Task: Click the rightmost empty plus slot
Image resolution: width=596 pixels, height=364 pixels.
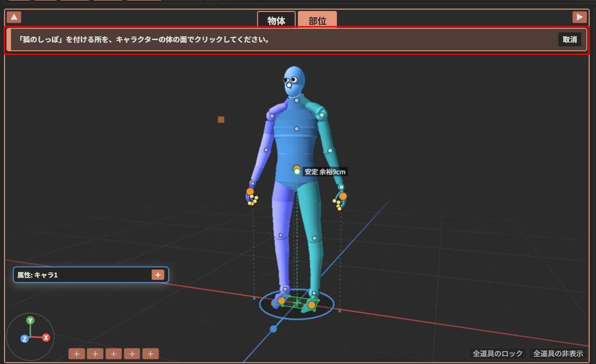Action: (x=150, y=353)
